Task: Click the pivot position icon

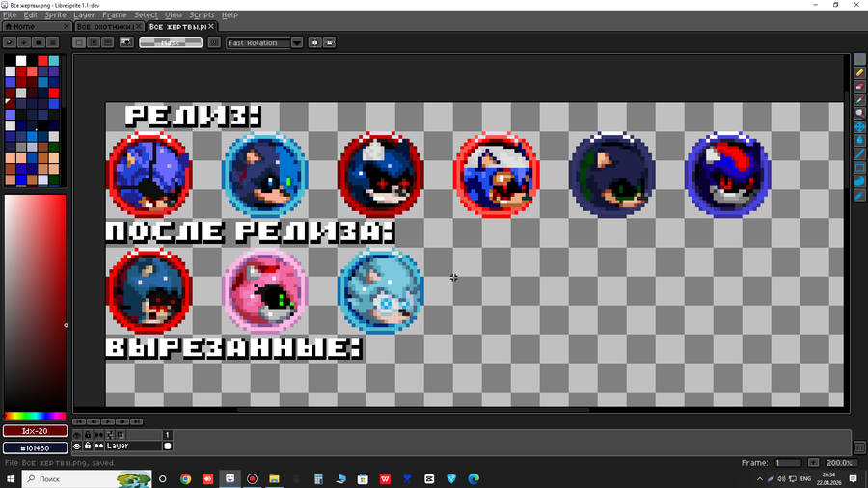Action: tap(214, 42)
